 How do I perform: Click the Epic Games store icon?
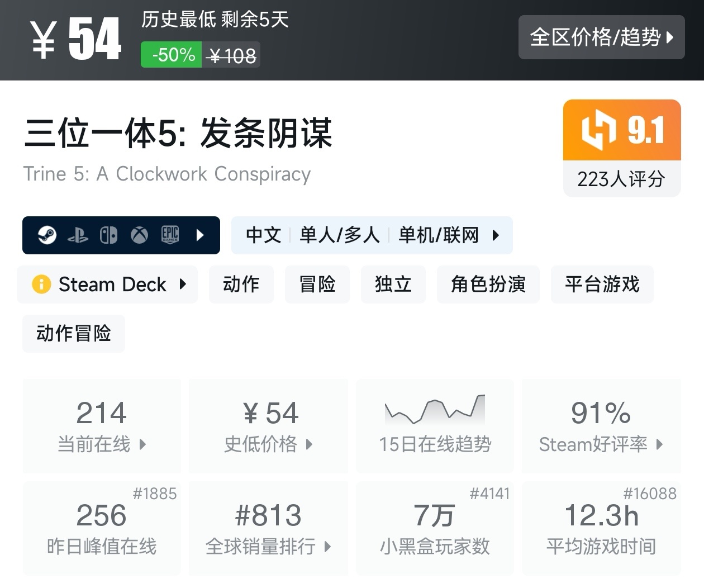[170, 235]
